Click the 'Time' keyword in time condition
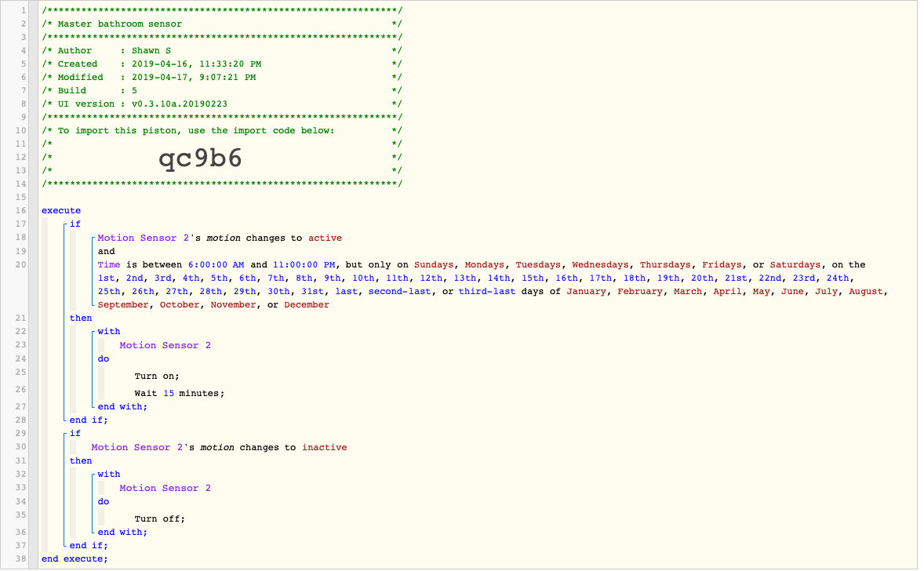Viewport: 924px width, 571px height. [109, 264]
